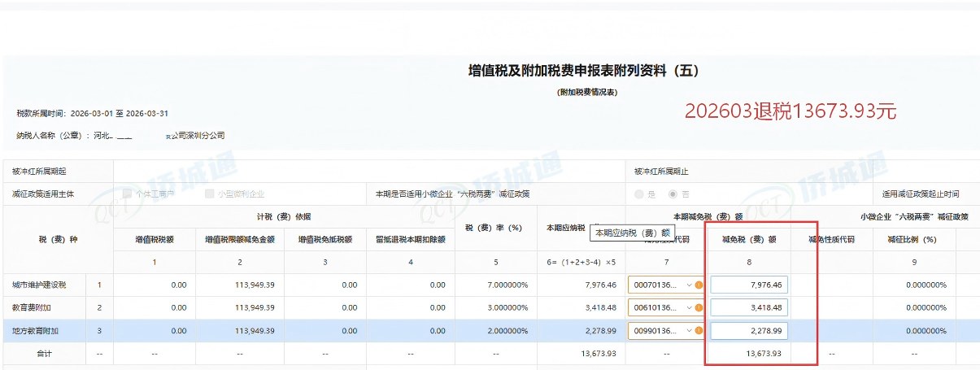Select the 否 radio option
980x370 pixels.
pyautogui.click(x=672, y=194)
